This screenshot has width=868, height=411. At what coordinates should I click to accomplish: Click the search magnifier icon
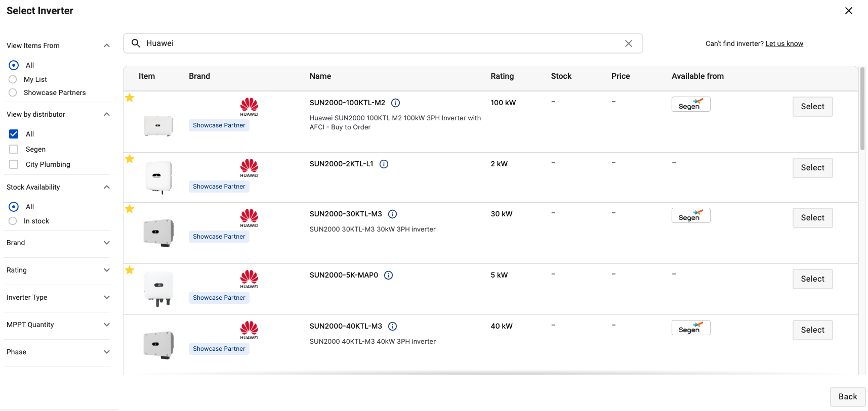click(136, 43)
